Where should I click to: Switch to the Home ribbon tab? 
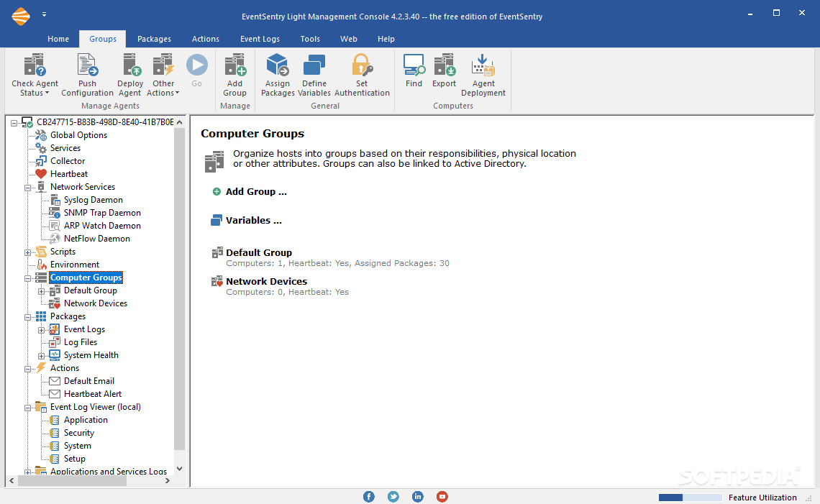coord(58,39)
